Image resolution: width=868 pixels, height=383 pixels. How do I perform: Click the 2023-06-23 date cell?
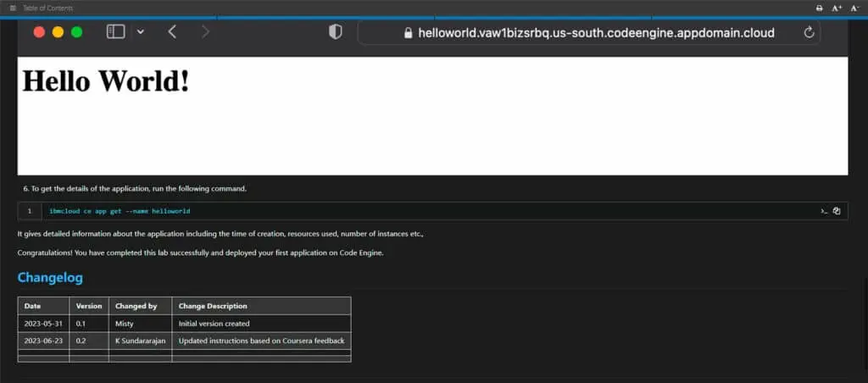[44, 341]
